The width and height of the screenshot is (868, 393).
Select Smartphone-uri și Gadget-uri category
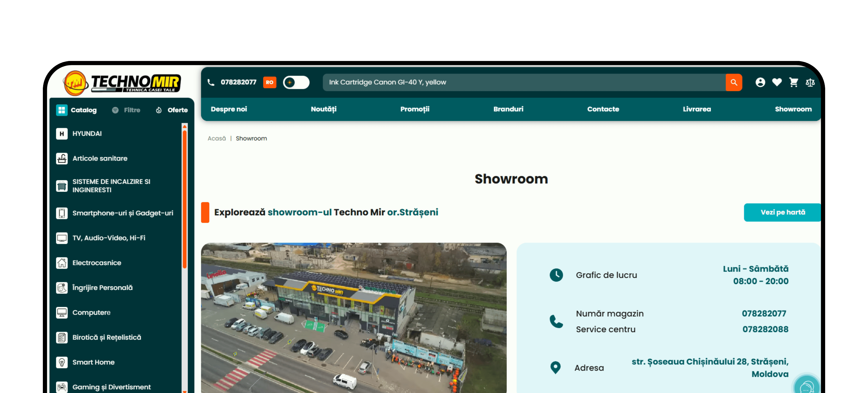[x=123, y=213]
